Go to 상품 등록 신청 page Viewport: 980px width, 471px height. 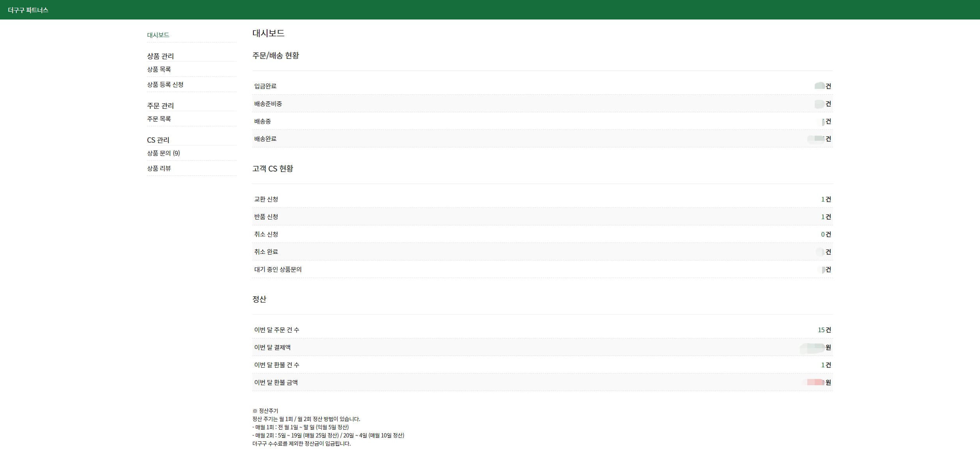pyautogui.click(x=165, y=85)
